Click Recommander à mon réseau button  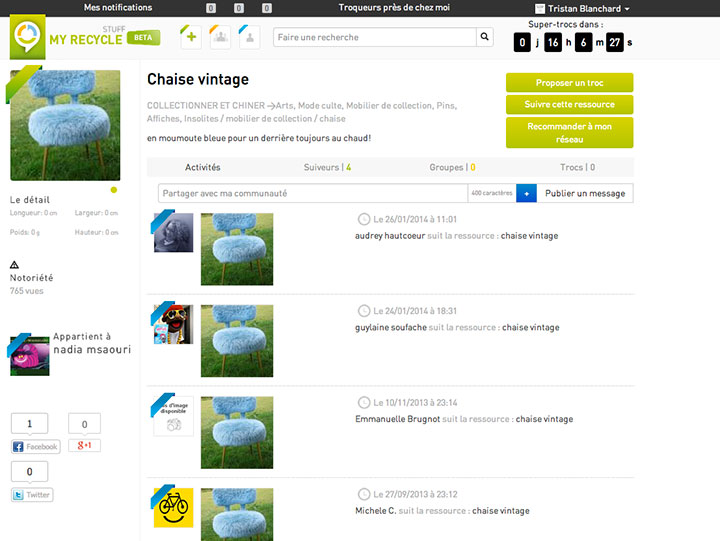[x=569, y=133]
